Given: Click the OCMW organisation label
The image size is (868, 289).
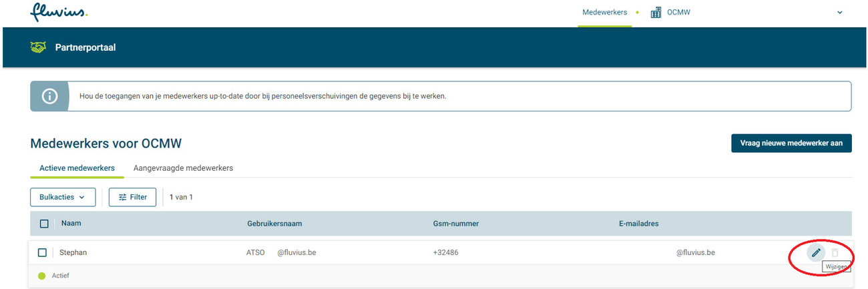Looking at the screenshot, I should pos(678,12).
